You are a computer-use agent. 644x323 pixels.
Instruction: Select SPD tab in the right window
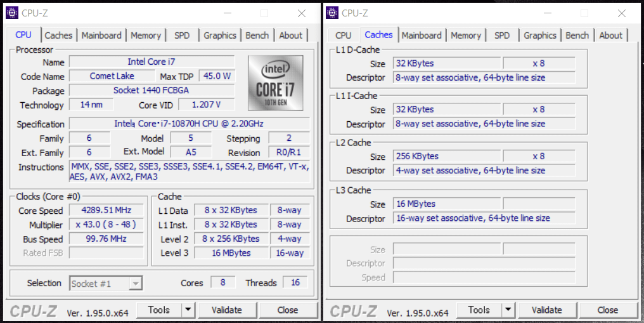click(x=502, y=36)
